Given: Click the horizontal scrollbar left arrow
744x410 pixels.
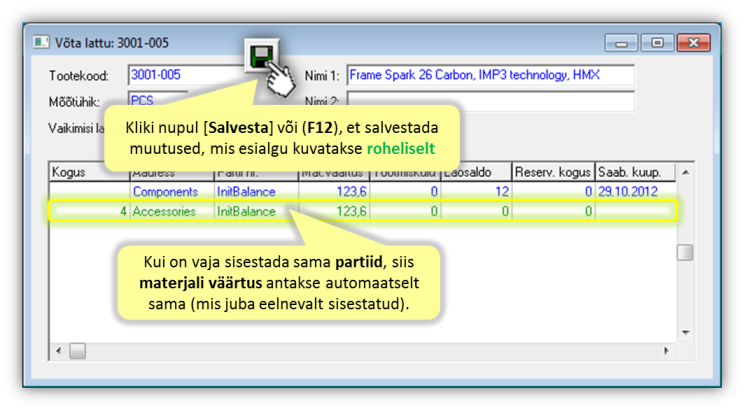Looking at the screenshot, I should [58, 351].
